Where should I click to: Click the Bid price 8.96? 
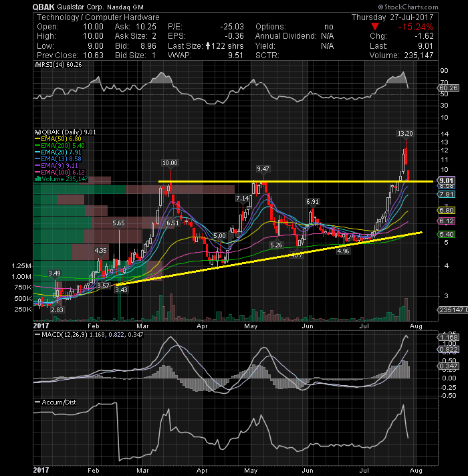tap(148, 46)
